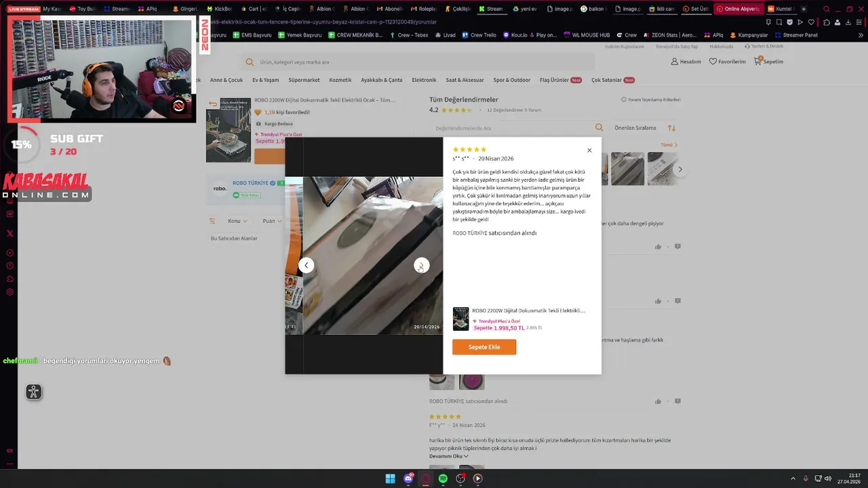
Task: Show the previous review photo
Action: (307, 266)
